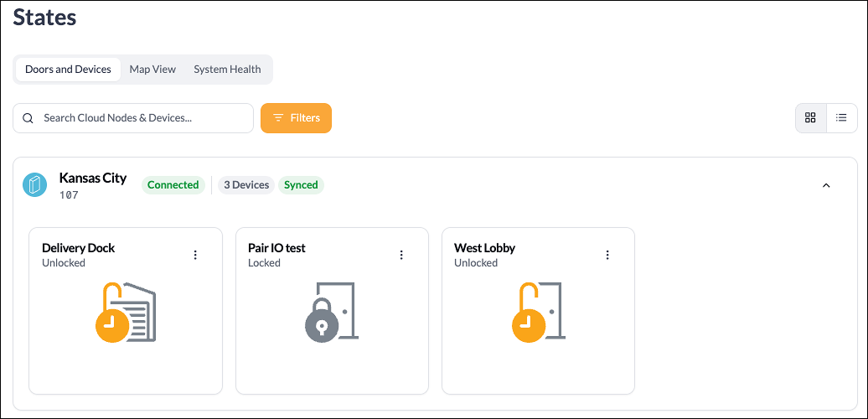This screenshot has width=868, height=419.
Task: Click the 3 Devices badge
Action: point(246,185)
